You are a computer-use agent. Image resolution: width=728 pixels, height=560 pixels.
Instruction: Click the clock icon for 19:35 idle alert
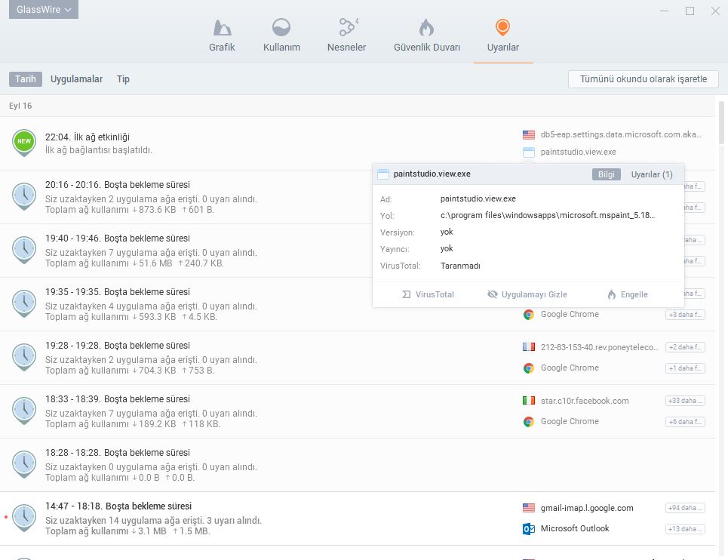(24, 303)
